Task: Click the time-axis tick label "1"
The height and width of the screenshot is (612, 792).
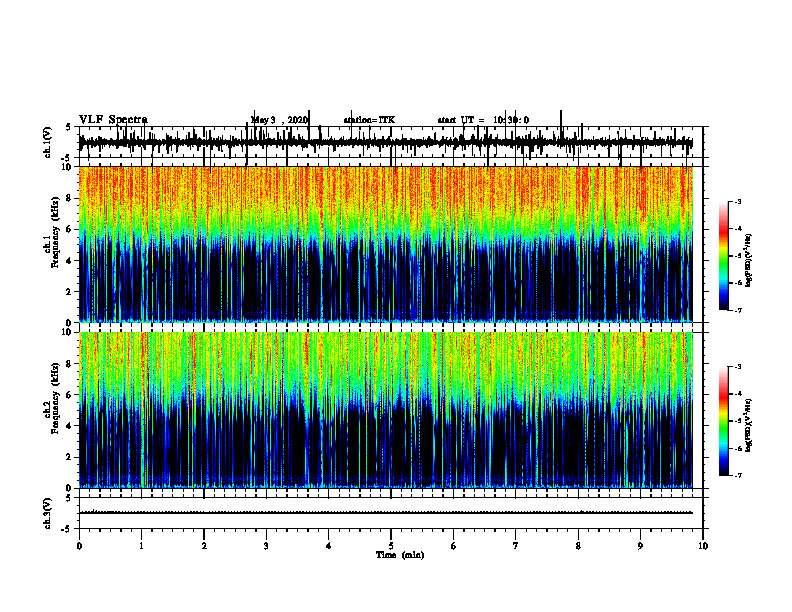Action: click(x=141, y=546)
